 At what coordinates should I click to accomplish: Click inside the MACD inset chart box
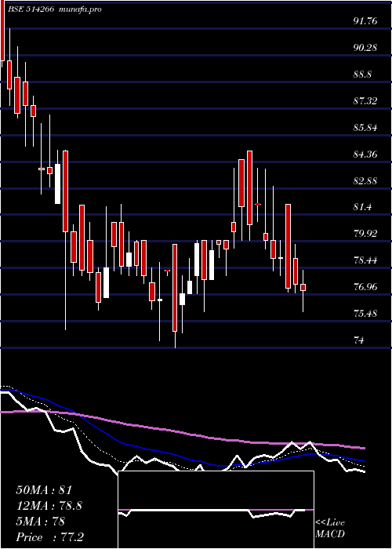click(x=216, y=510)
